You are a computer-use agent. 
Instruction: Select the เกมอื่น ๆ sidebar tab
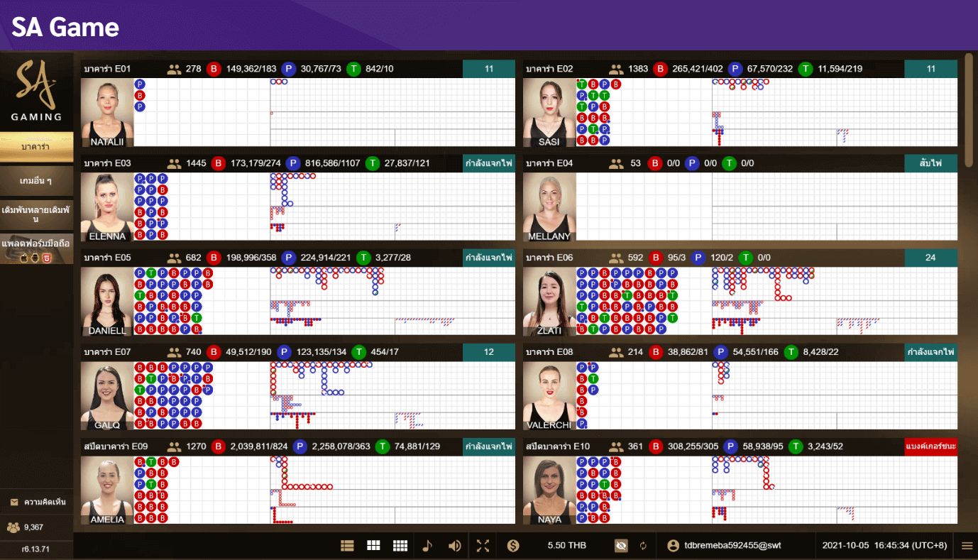(36, 181)
